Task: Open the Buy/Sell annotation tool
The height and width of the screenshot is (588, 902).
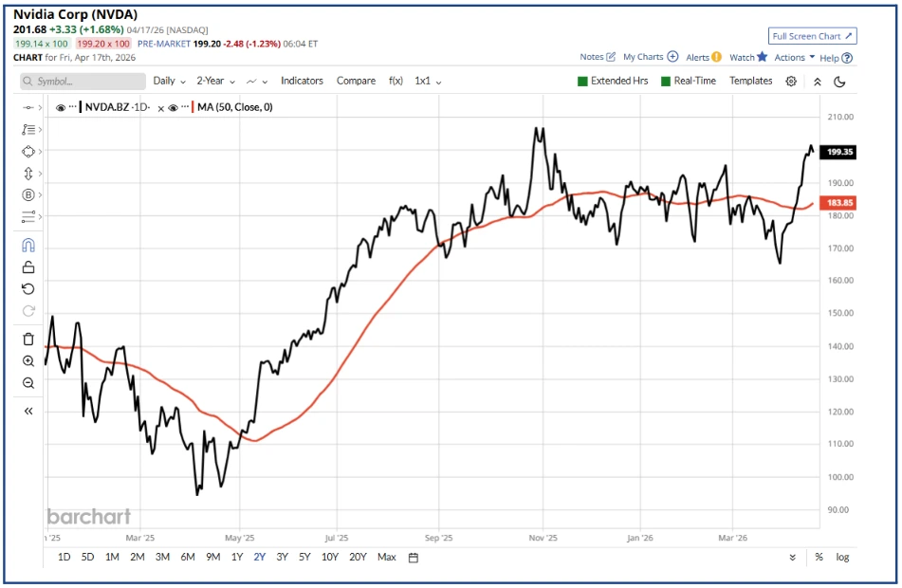Action: point(28,195)
